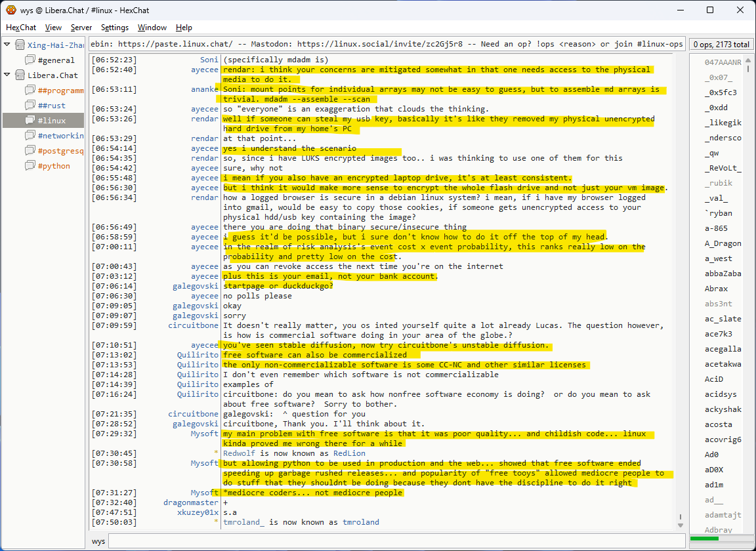
Task: Switch to the ##programming channel
Action: point(60,91)
